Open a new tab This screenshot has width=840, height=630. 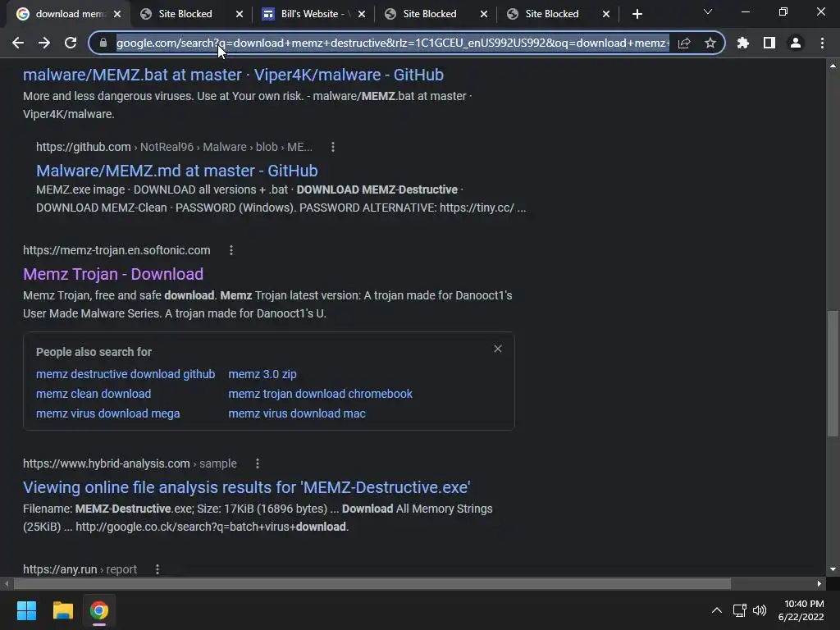[637, 14]
